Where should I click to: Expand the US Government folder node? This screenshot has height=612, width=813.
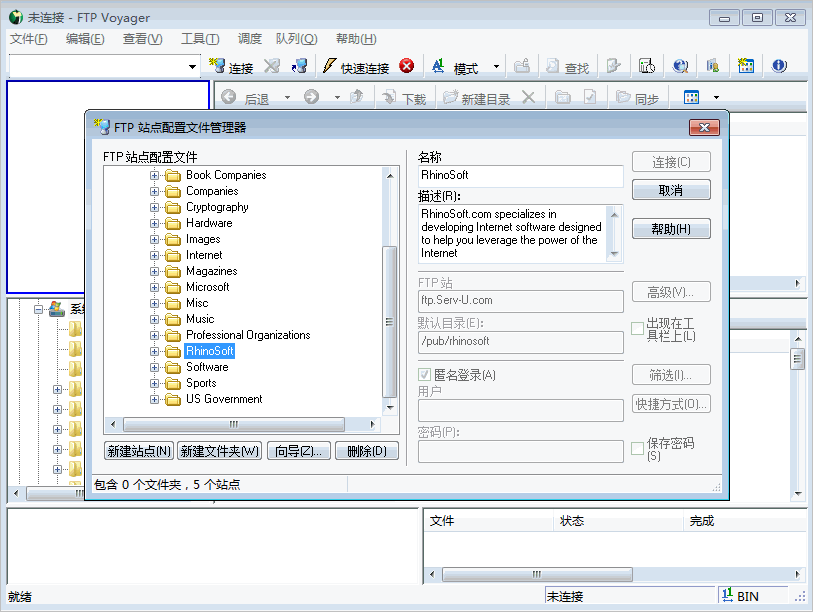pyautogui.click(x=155, y=399)
